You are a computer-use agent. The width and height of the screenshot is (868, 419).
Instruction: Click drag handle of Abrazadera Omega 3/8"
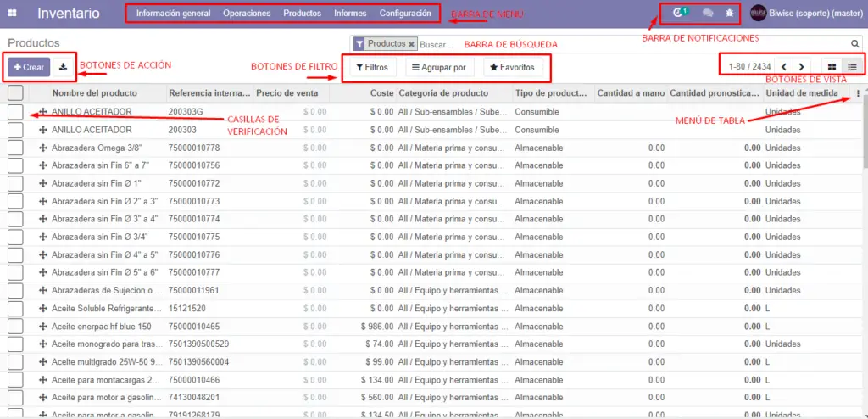(x=42, y=148)
